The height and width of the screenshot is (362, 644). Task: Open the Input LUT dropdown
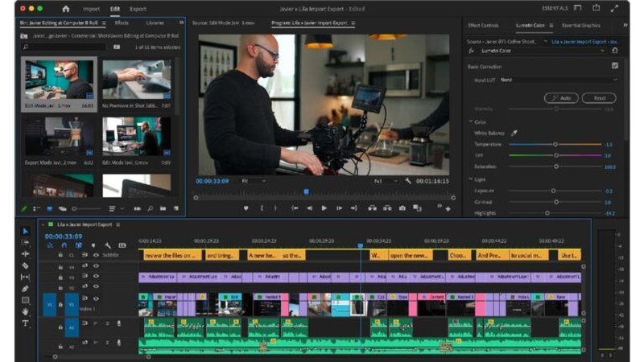tap(559, 80)
